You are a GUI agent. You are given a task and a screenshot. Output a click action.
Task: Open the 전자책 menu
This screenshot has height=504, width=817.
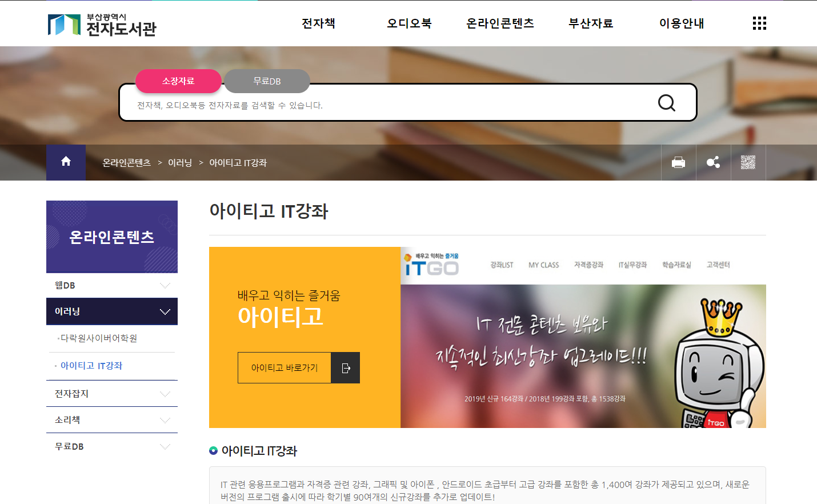coord(318,23)
